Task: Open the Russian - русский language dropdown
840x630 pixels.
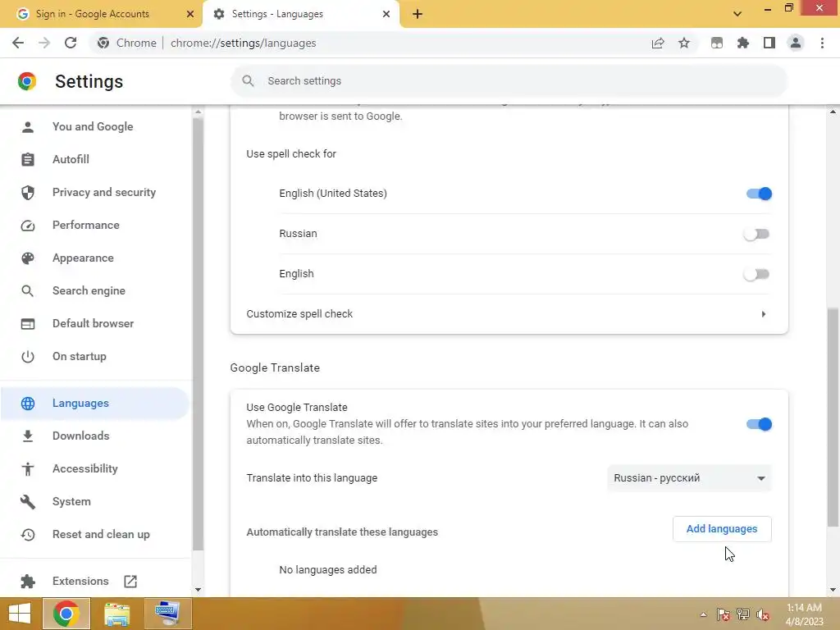Action: click(x=689, y=478)
